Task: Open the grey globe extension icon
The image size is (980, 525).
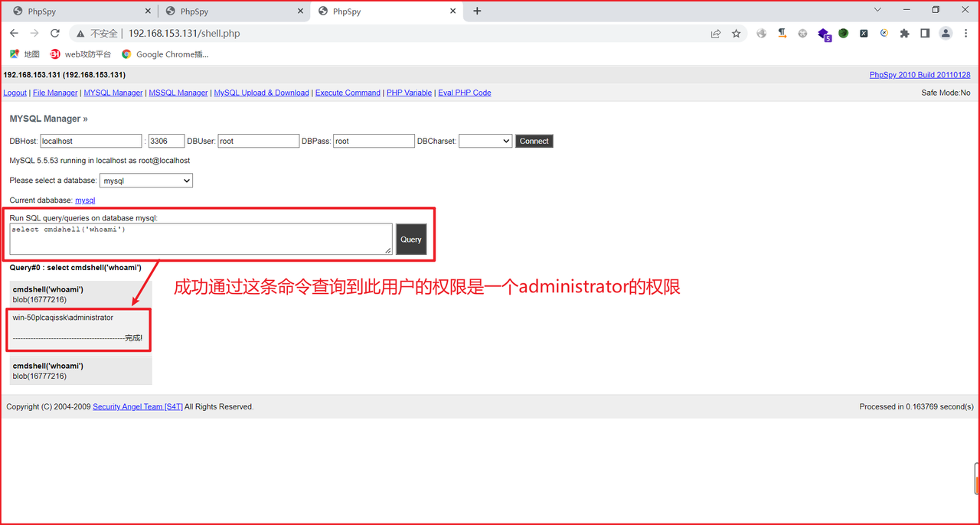Action: tap(762, 33)
